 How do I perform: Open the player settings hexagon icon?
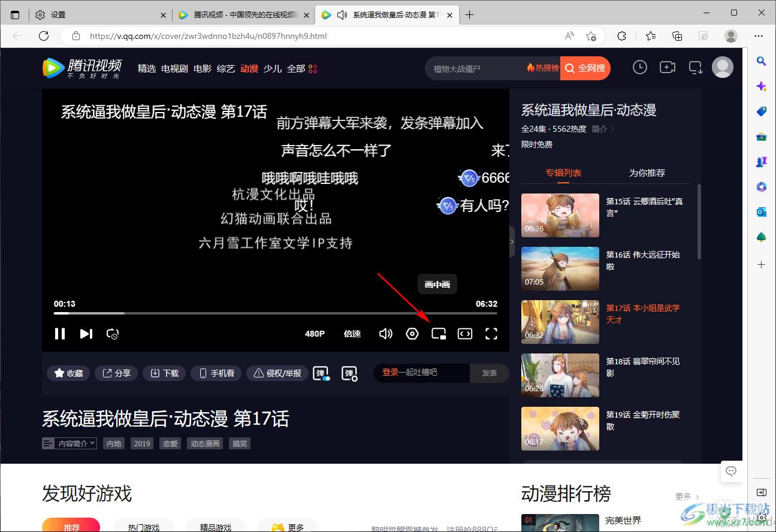[x=412, y=334]
